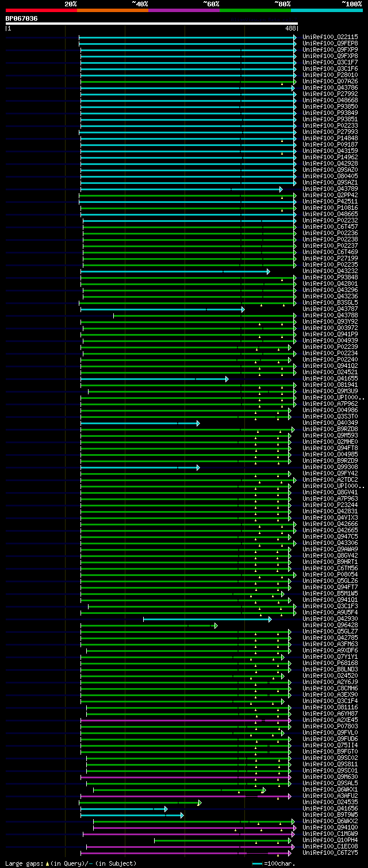The width and height of the screenshot is (368, 868).
Task: Open hit UniRef100_Q2MHE0
Action: click(x=330, y=441)
